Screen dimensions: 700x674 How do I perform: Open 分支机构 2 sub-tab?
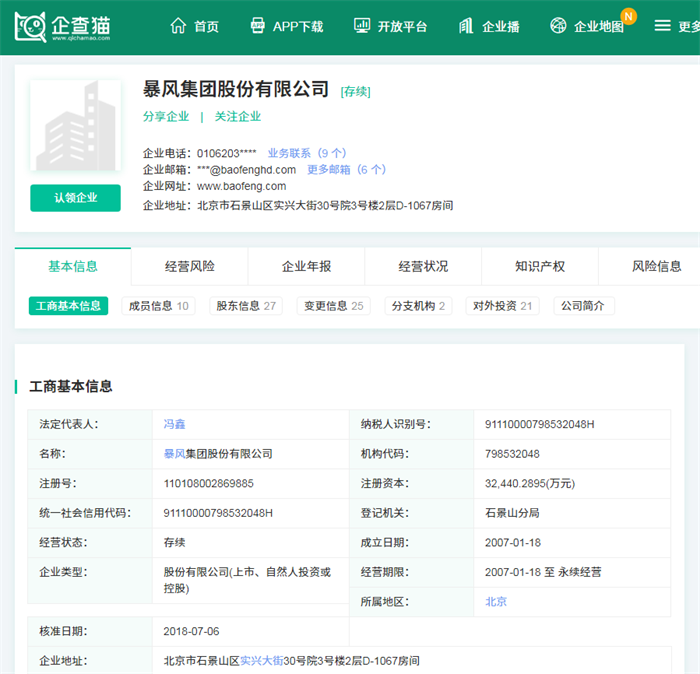(418, 306)
